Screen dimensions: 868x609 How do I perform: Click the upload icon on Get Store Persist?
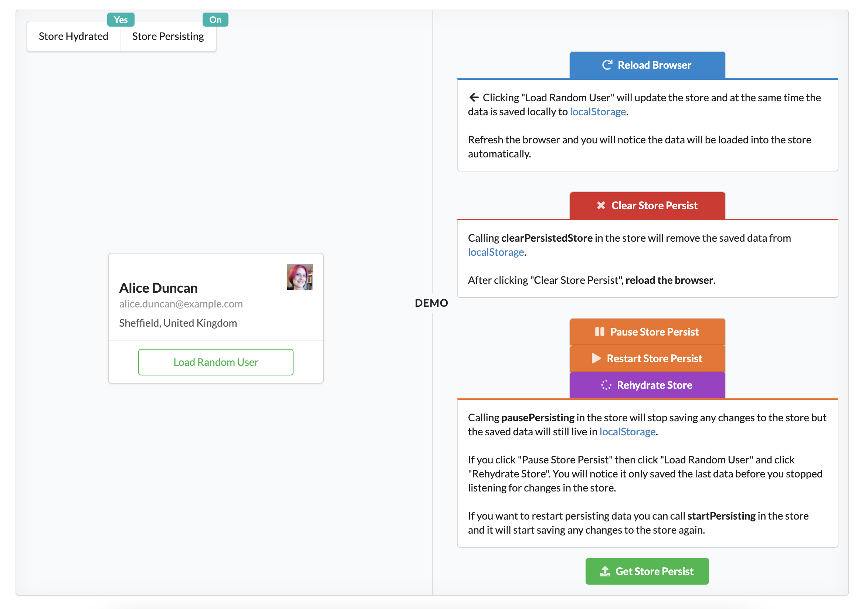604,571
